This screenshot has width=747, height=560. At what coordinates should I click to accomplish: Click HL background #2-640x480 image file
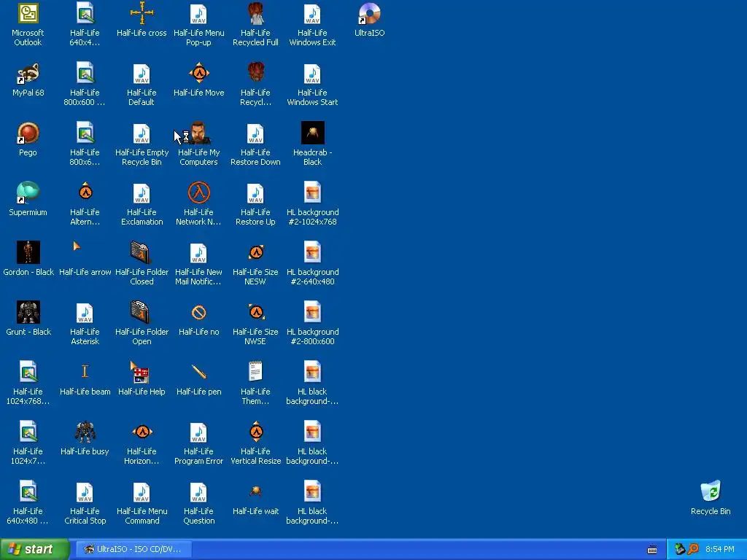[312, 264]
